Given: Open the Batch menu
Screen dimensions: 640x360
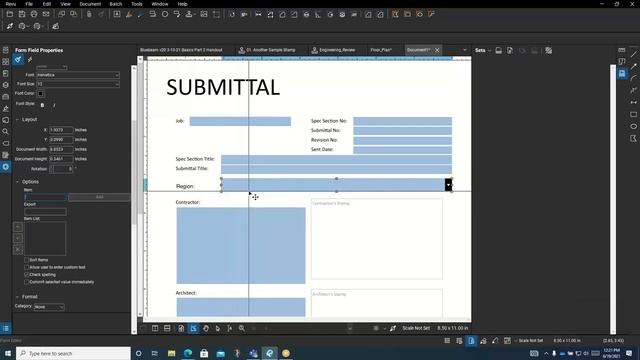Looking at the screenshot, I should 116,4.
